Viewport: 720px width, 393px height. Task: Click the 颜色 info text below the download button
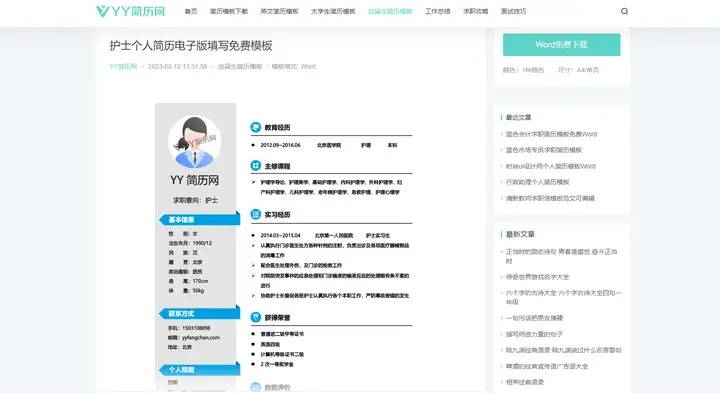coord(523,70)
